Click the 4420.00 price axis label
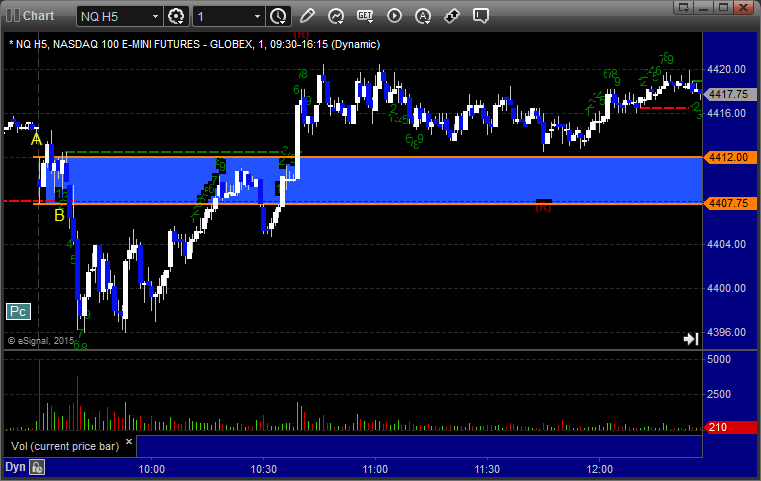761x481 pixels. point(727,69)
